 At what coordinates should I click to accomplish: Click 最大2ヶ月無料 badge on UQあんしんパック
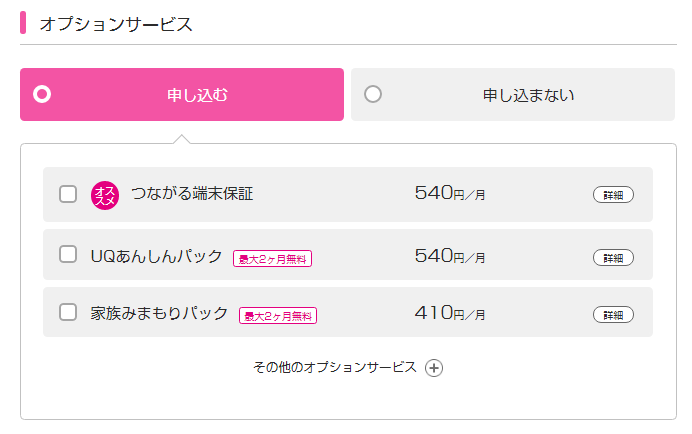pos(272,259)
